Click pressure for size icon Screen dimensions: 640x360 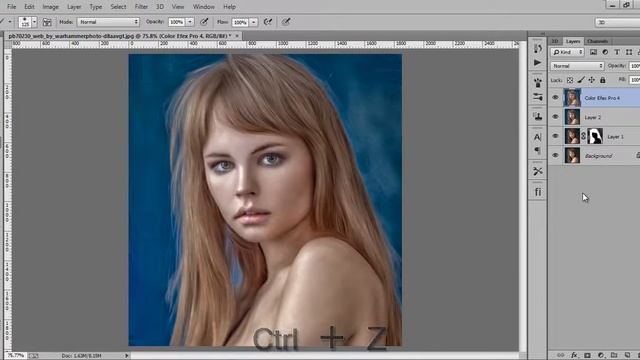[x=286, y=22]
